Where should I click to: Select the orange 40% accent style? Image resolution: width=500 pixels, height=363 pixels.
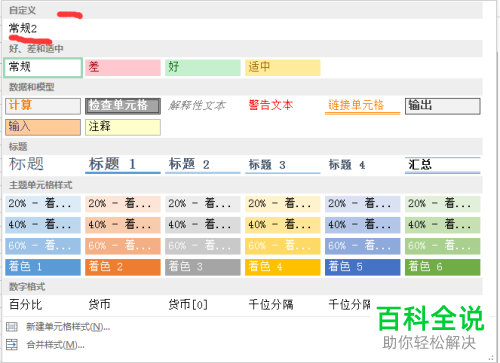tap(123, 225)
